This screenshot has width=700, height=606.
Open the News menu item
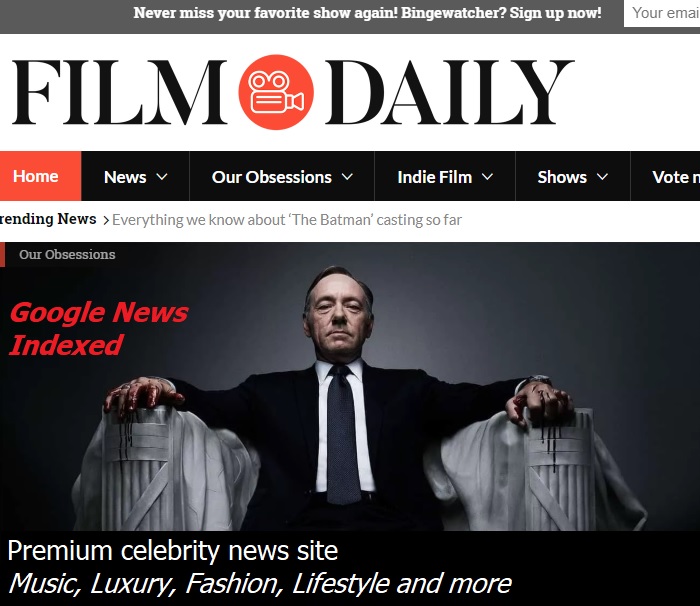[125, 177]
